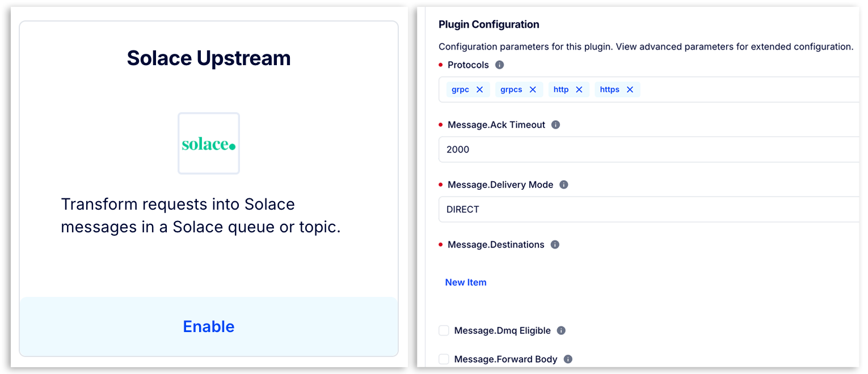This screenshot has height=374, width=868.
Task: Add a New Item to destinations
Action: point(466,282)
